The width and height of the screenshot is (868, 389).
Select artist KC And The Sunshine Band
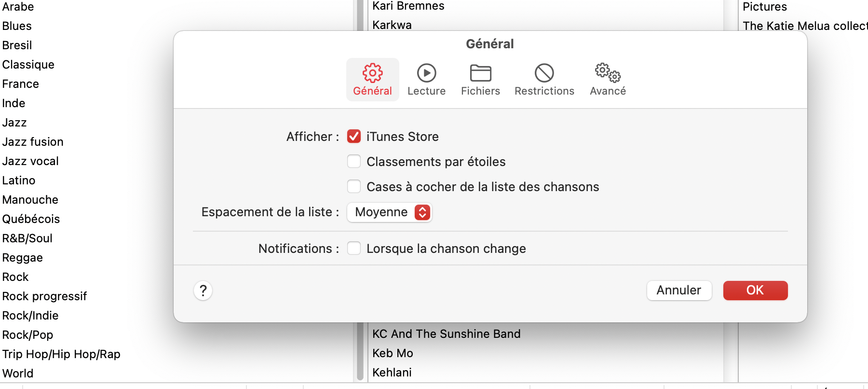(x=446, y=334)
